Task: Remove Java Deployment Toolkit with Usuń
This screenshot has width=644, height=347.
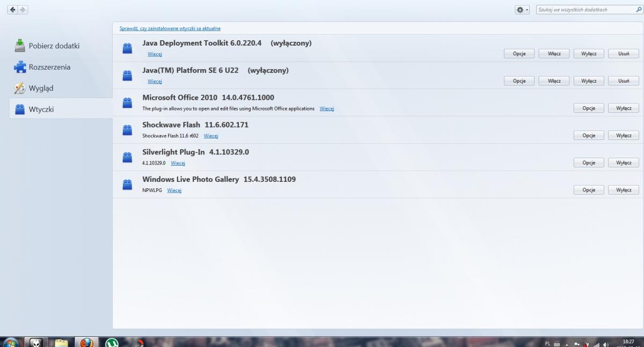Action: click(x=623, y=54)
